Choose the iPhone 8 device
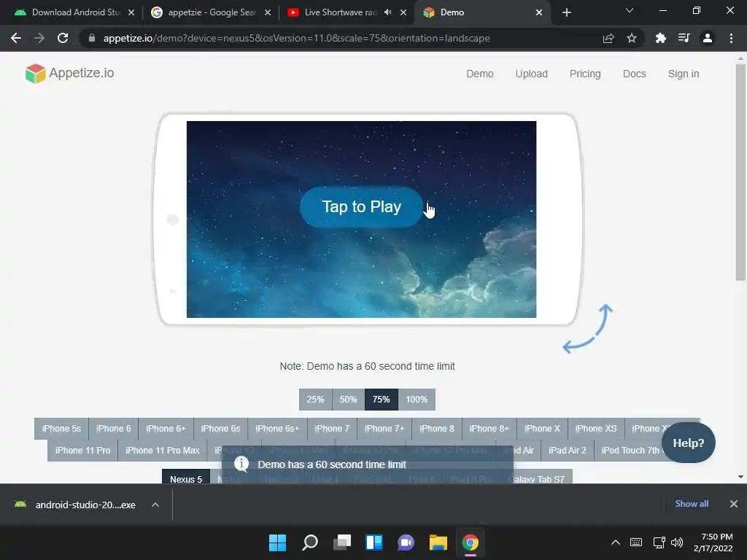The width and height of the screenshot is (747, 560). click(x=437, y=429)
